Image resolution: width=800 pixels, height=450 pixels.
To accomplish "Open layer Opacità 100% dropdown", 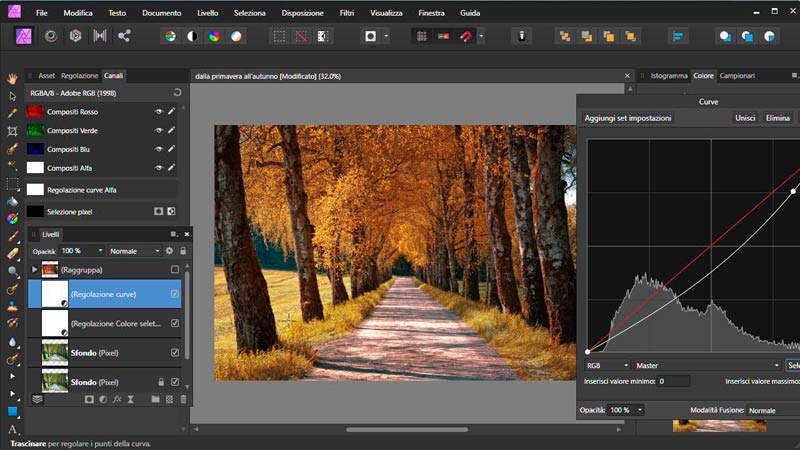I will pos(82,251).
